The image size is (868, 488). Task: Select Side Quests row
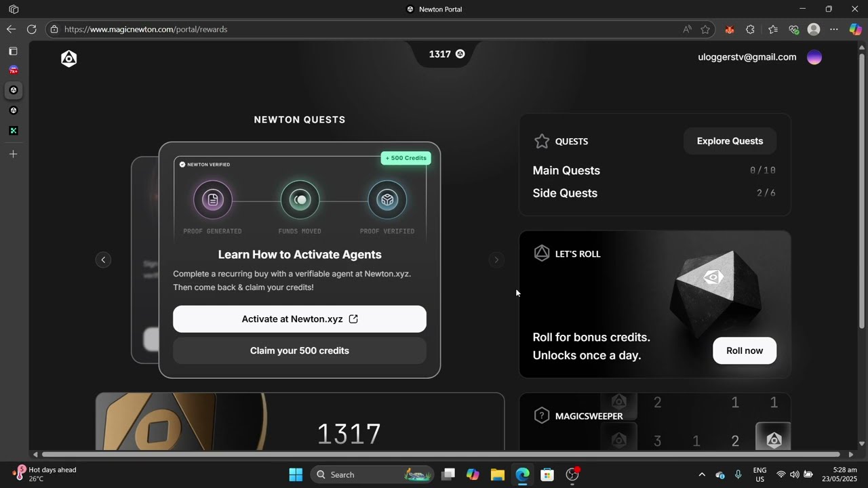click(x=654, y=193)
